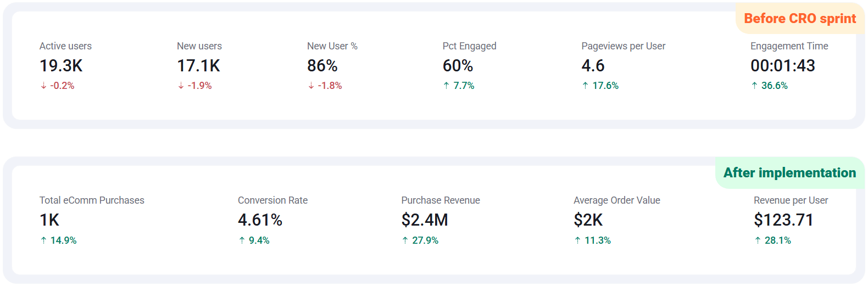Viewport: 868px width, 286px height.
Task: Click the $2K order value
Action: coord(588,220)
